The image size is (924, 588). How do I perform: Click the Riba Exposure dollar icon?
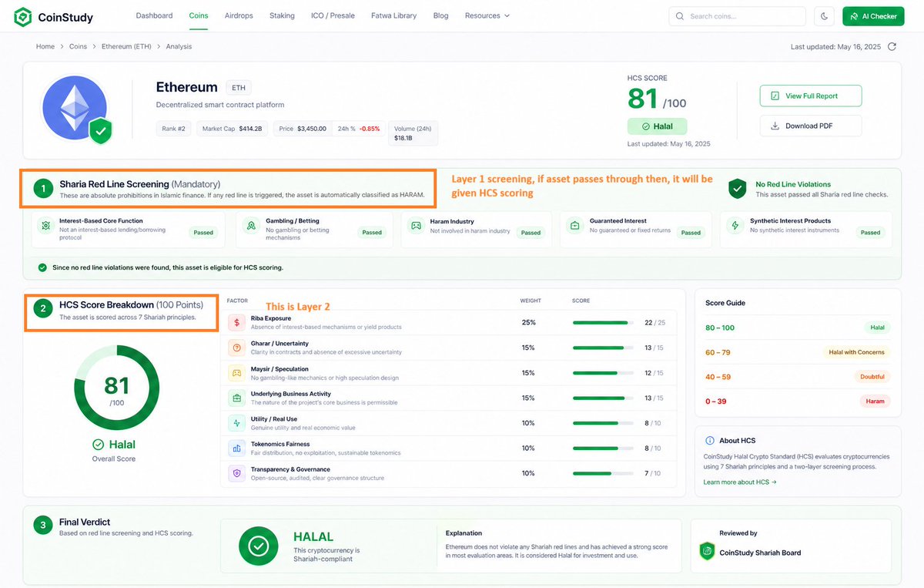tap(236, 323)
